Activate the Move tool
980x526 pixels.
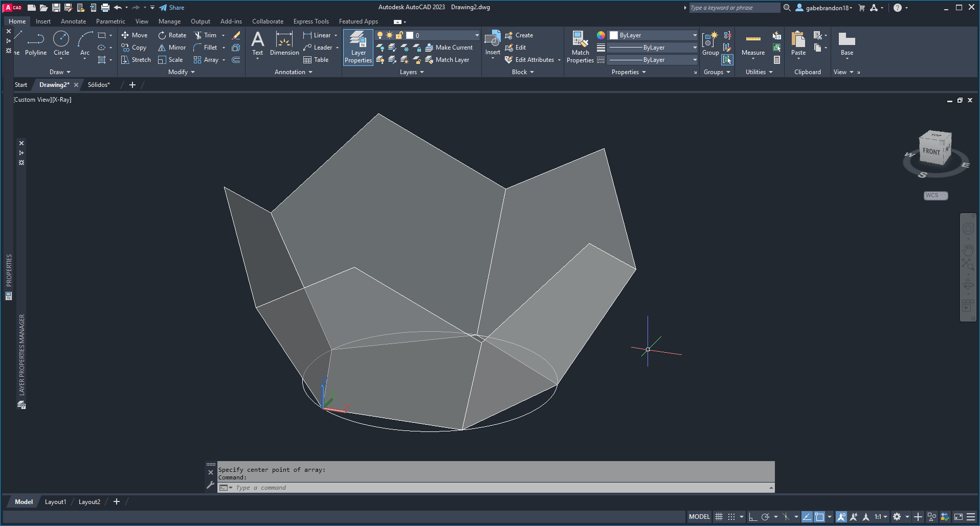tap(135, 35)
